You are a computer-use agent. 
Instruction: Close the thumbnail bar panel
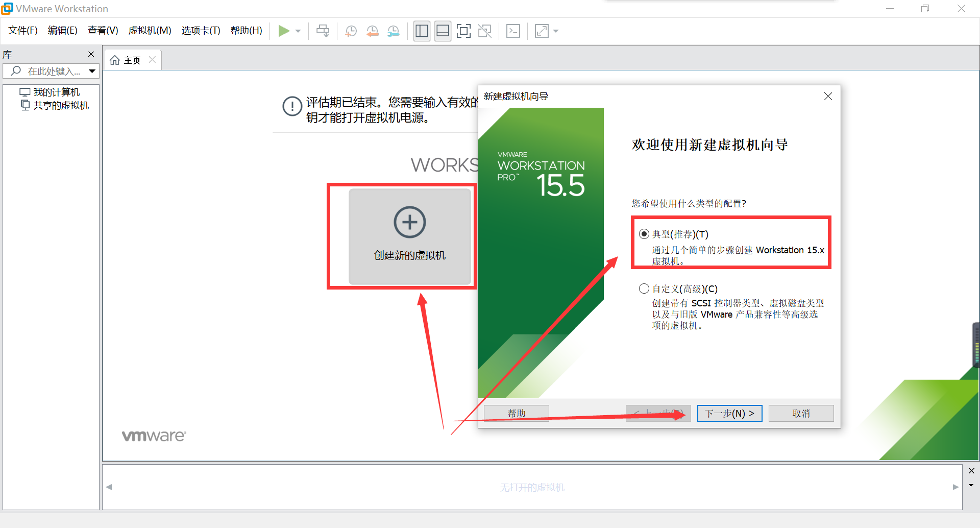click(x=971, y=471)
